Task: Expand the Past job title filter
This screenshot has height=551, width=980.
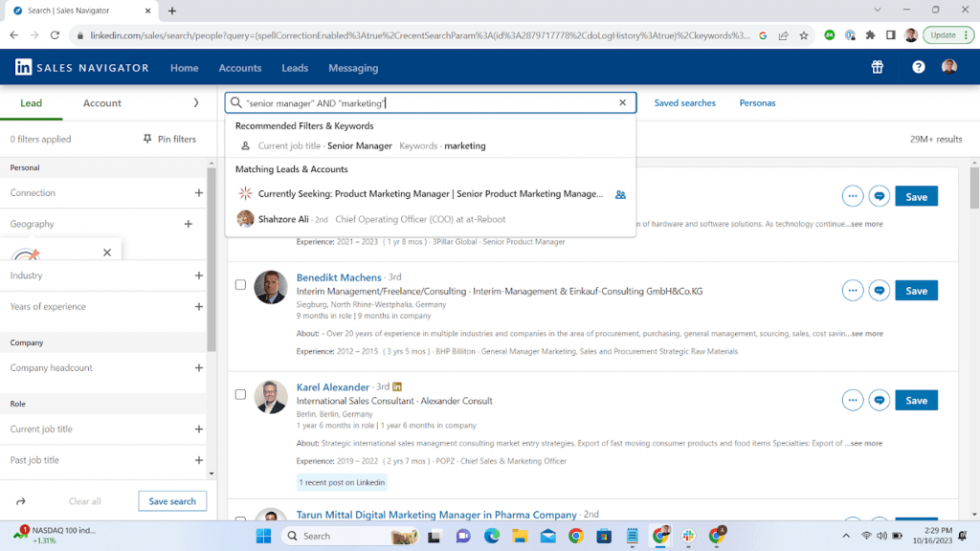Action: (199, 460)
